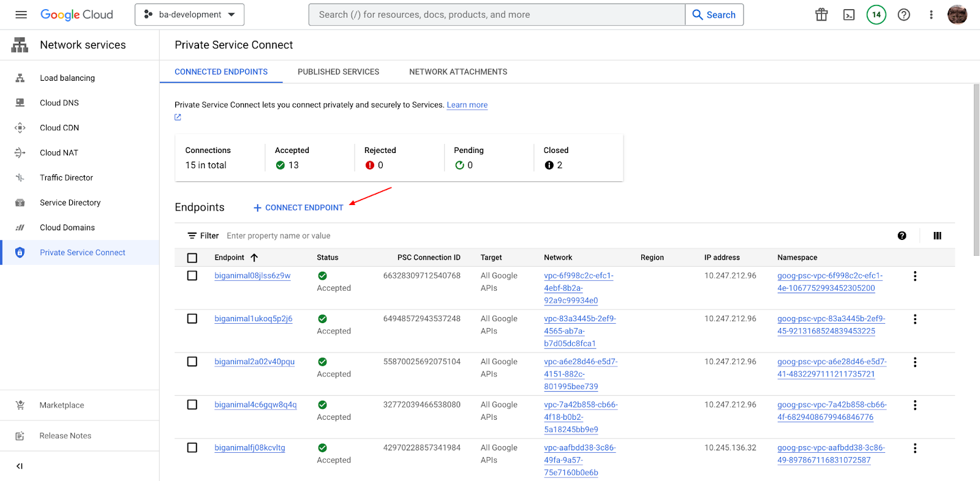The height and width of the screenshot is (481, 980).
Task: Click the Marketplace cart icon
Action: (20, 405)
